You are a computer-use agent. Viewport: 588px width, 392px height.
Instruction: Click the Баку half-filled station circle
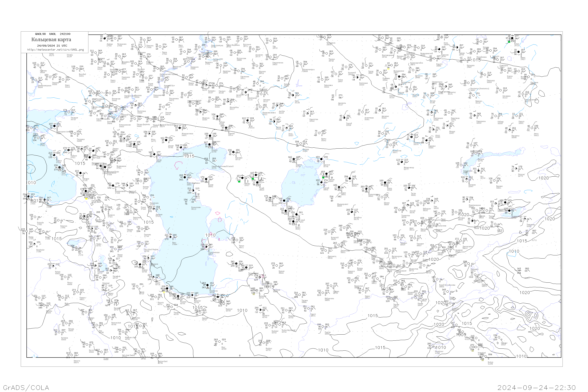pyautogui.click(x=170, y=237)
